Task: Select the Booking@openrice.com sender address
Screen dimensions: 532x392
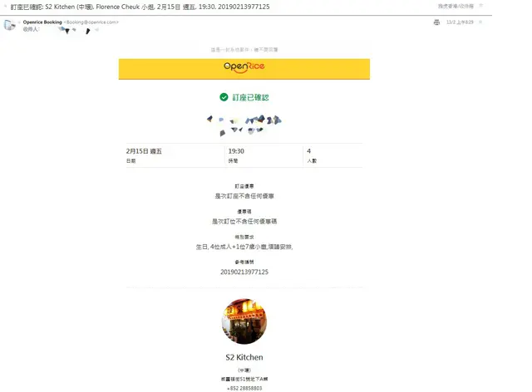Action: pos(91,22)
